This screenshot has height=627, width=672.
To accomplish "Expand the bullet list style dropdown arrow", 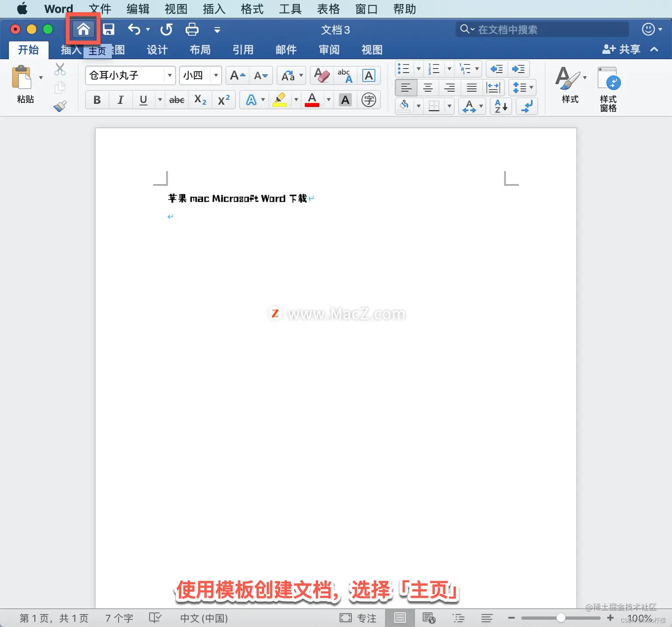I will 418,69.
